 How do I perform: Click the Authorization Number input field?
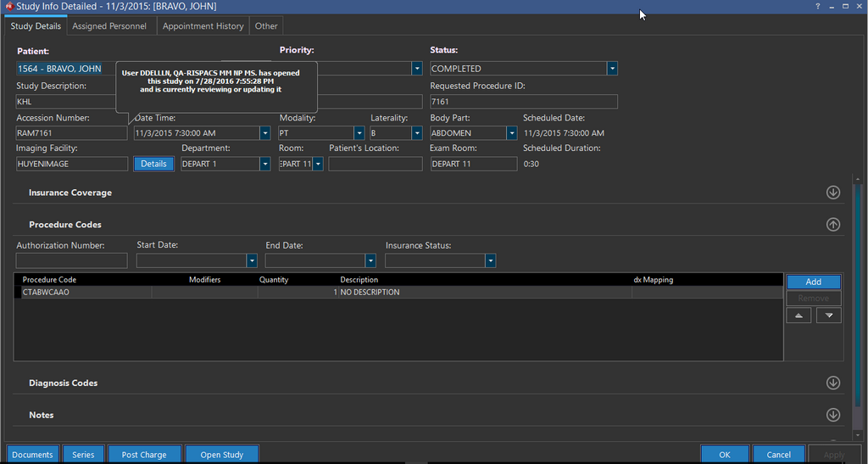71,261
